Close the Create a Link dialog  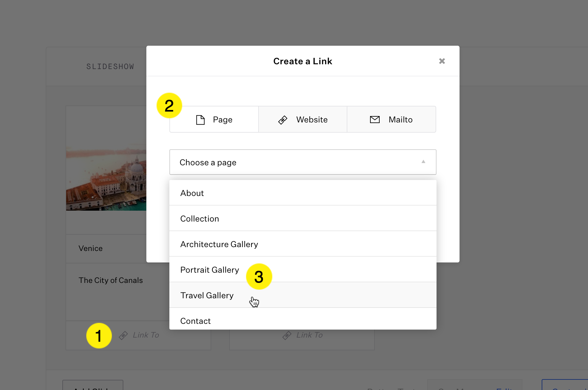click(x=442, y=61)
